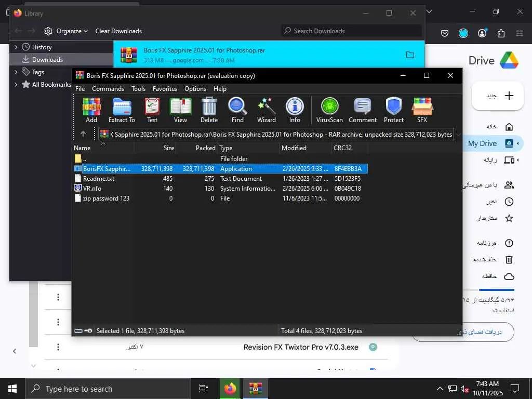Click Clear Downloads button
The image size is (532, 399).
pyautogui.click(x=118, y=31)
